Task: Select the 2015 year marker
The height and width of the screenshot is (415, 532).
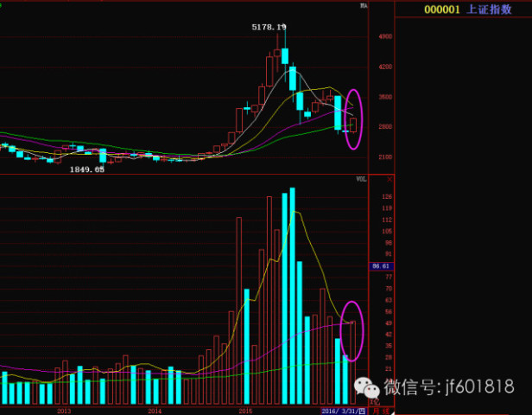Action: 245,412
